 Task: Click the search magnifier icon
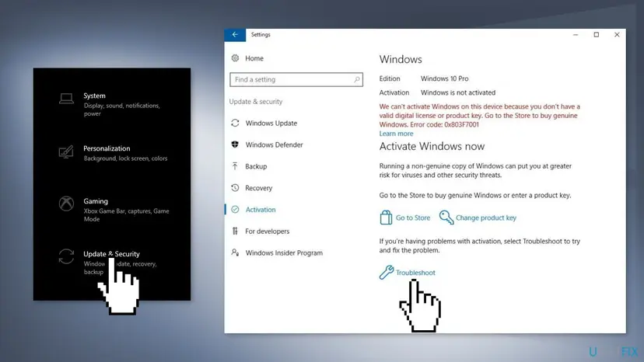click(357, 79)
